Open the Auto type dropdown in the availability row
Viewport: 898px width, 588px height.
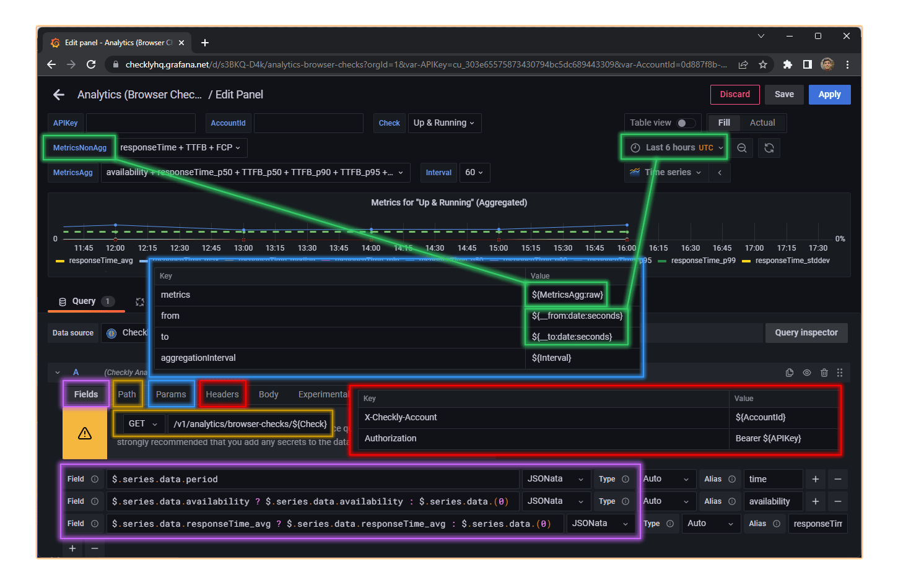click(666, 501)
